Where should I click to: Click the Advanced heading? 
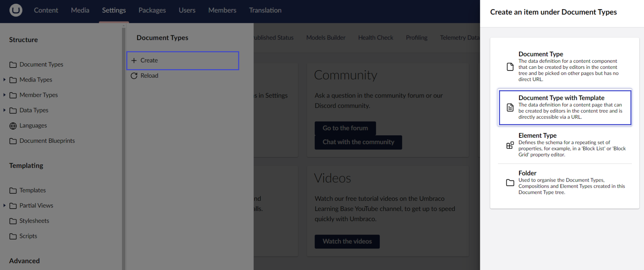point(24,261)
